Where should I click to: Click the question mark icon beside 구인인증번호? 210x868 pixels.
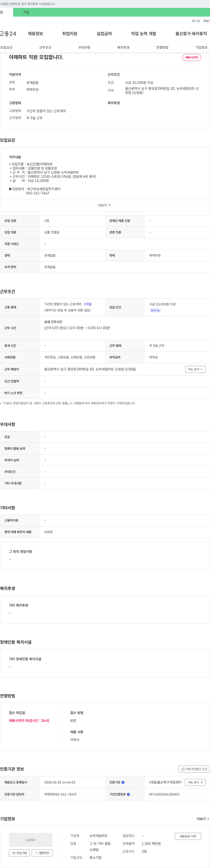click(x=128, y=795)
